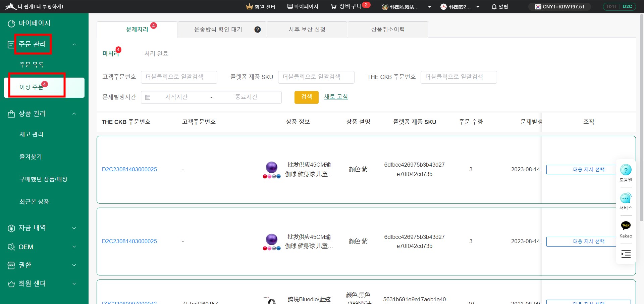Select the 미처리 sub-tab
This screenshot has width=644, height=304.
point(111,53)
